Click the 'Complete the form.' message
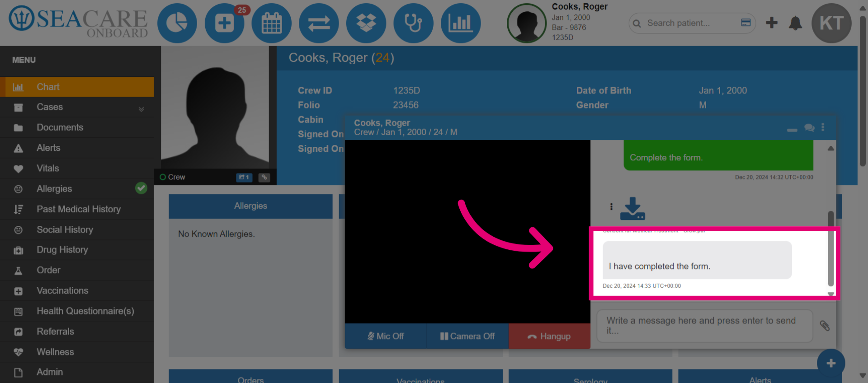This screenshot has width=868, height=383. tap(718, 154)
